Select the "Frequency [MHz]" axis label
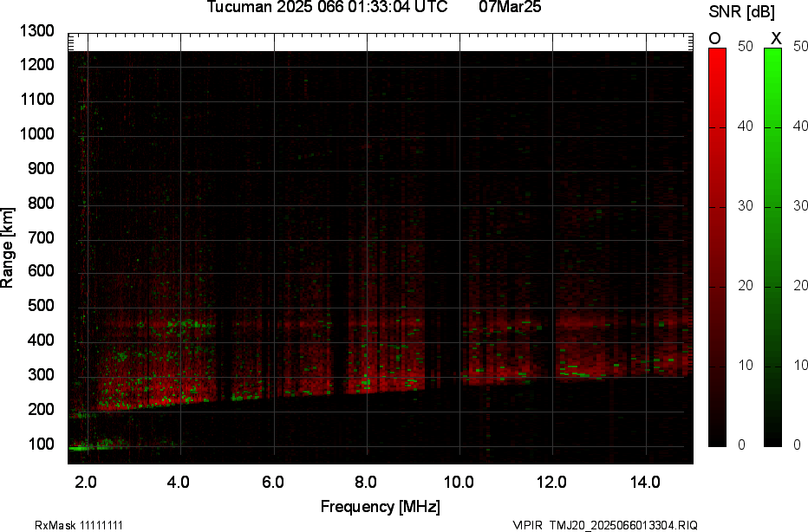This screenshot has height=532, width=808. coord(380,507)
